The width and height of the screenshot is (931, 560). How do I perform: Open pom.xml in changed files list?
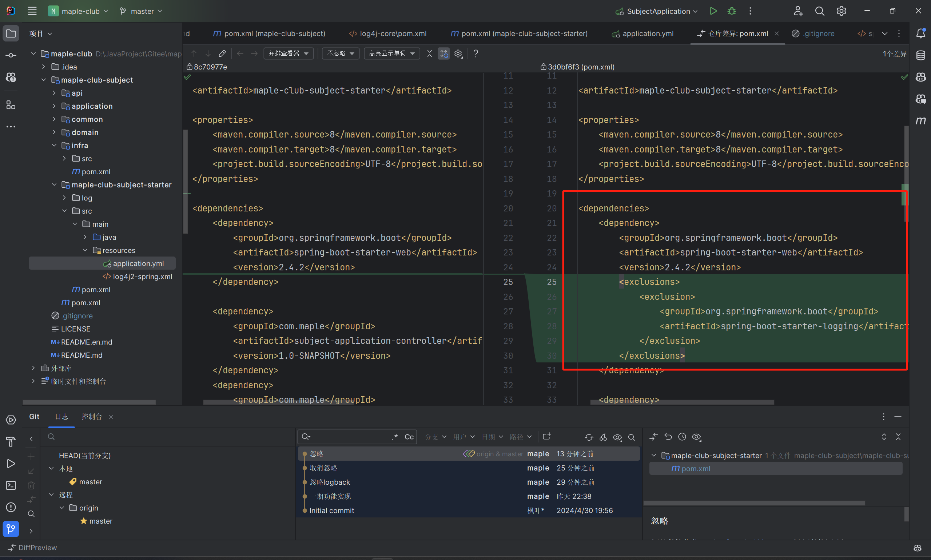tap(776, 469)
